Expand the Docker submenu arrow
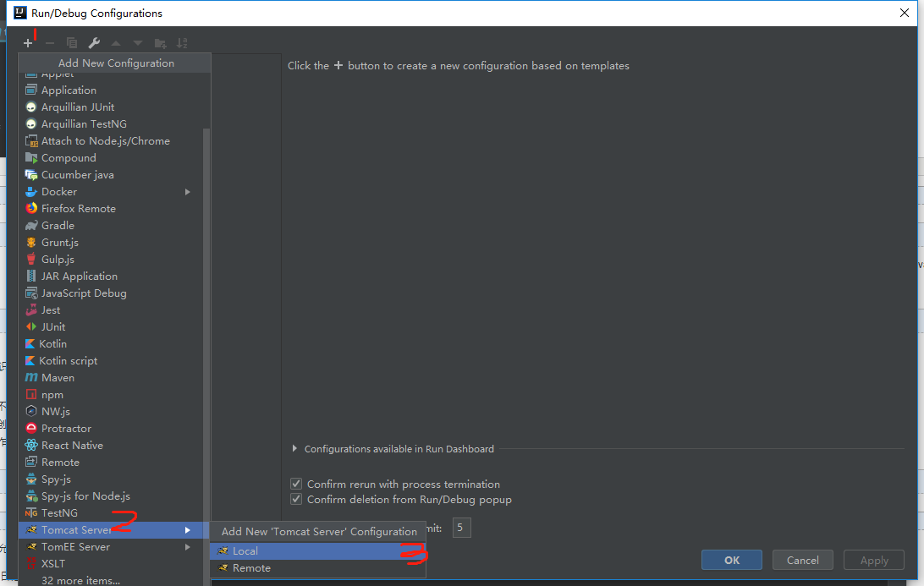 pyautogui.click(x=187, y=192)
